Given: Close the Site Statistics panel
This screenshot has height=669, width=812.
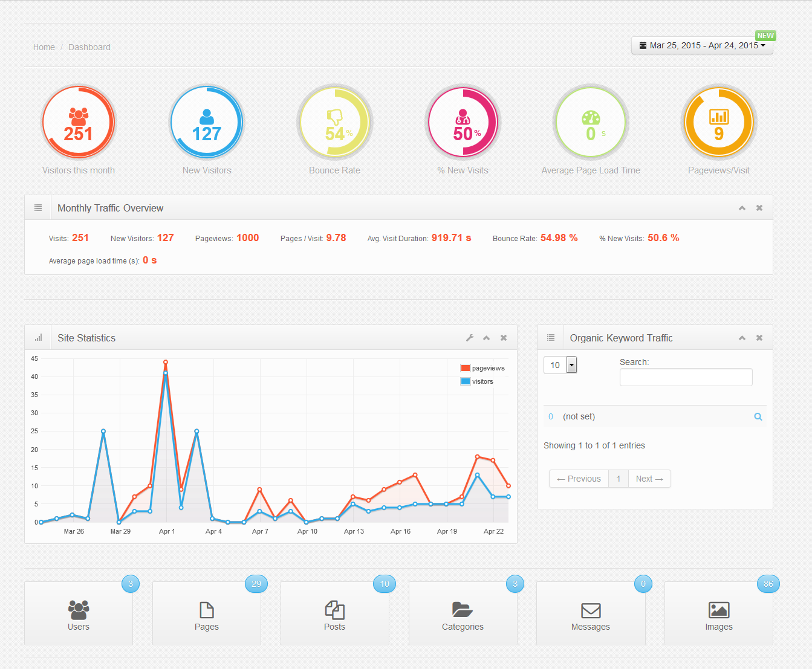Looking at the screenshot, I should [x=504, y=338].
